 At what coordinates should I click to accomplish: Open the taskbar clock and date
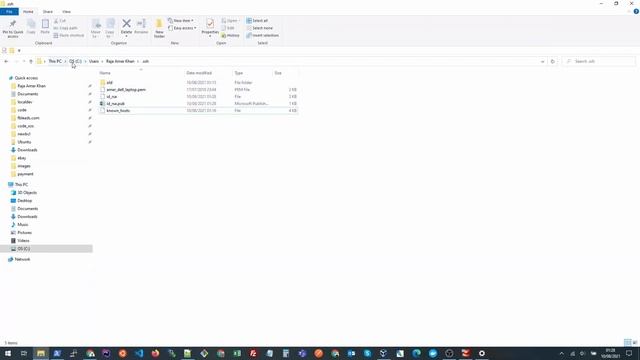point(610,353)
